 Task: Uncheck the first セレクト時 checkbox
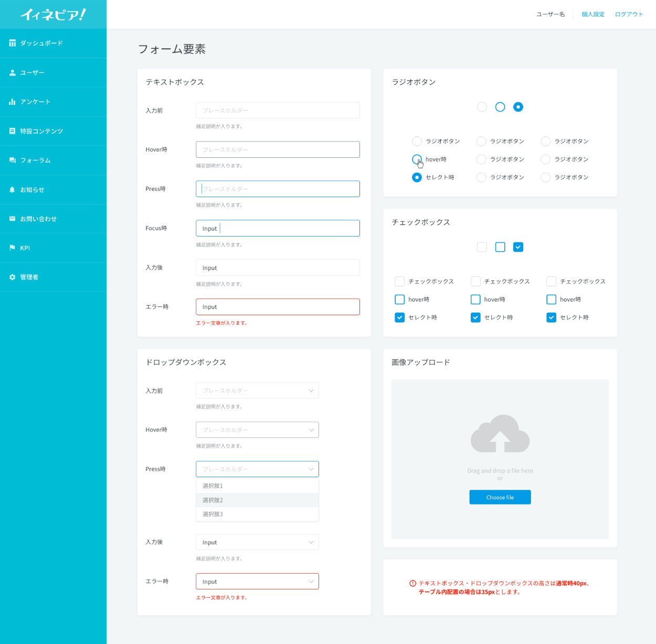(400, 317)
